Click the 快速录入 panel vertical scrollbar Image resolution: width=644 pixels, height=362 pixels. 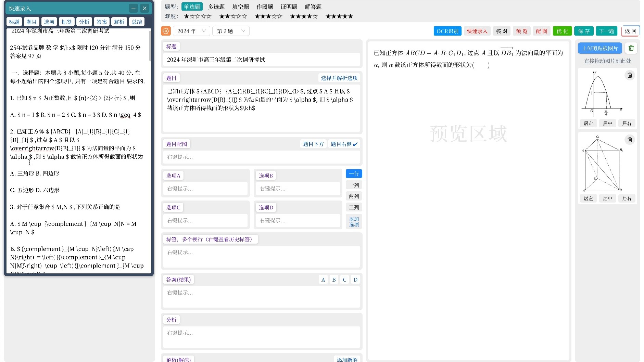(150, 46)
